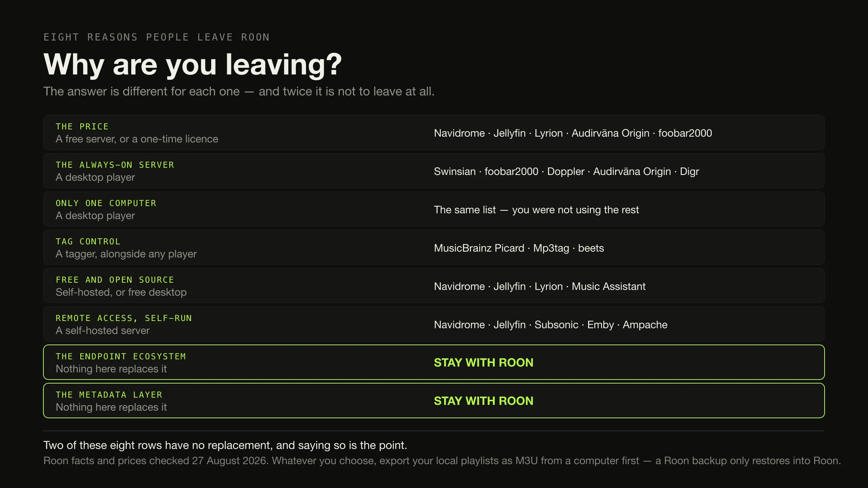Click the footnote about exporting M3U playlists
The height and width of the screenshot is (488, 868).
tap(442, 461)
